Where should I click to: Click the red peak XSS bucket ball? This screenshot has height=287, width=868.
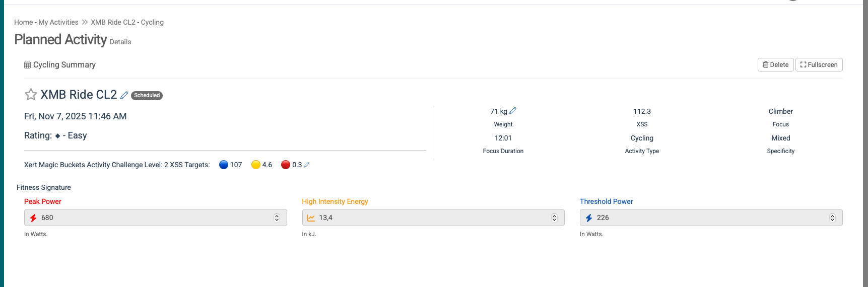(286, 165)
